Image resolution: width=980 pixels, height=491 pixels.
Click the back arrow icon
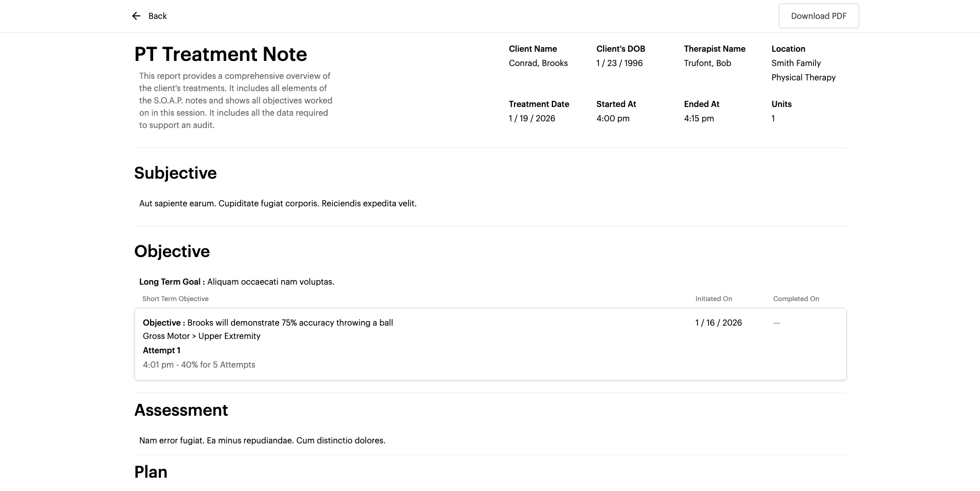coord(136,16)
